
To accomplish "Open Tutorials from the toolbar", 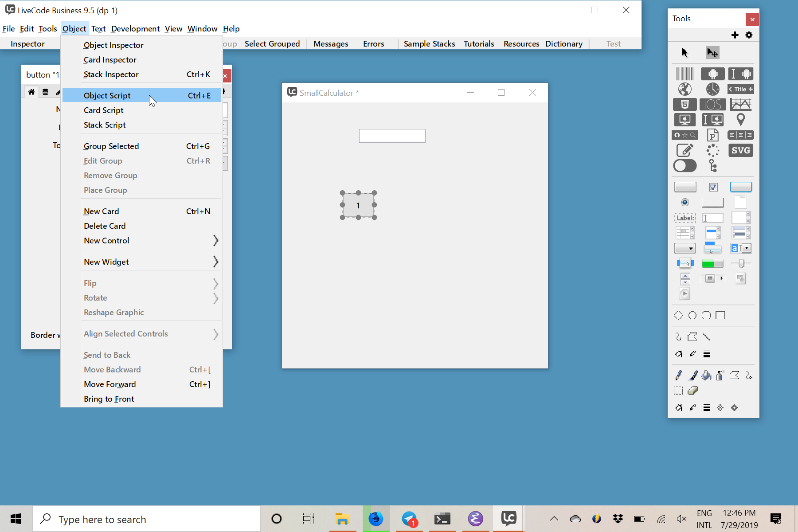I will (x=479, y=43).
